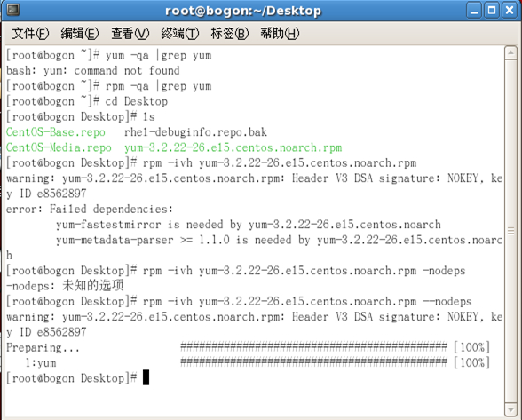The height and width of the screenshot is (420, 522).
Task: Click the '1:yum' install progress line
Action: coord(257,363)
